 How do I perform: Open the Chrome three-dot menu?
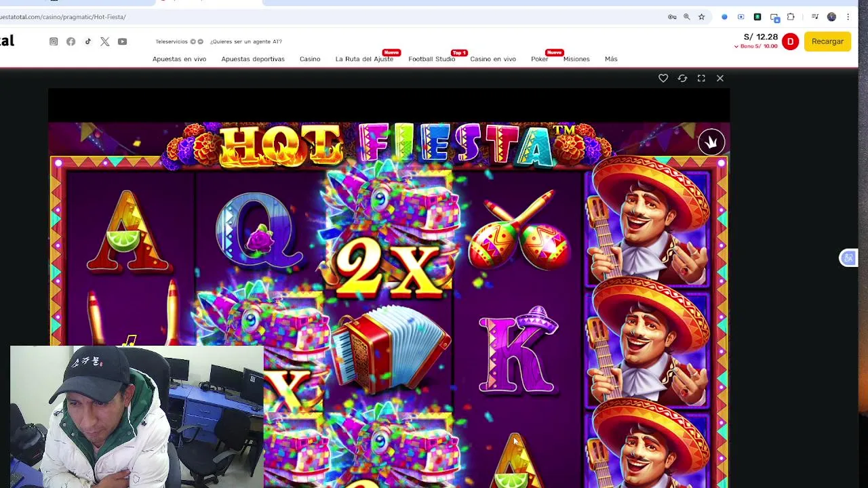848,17
